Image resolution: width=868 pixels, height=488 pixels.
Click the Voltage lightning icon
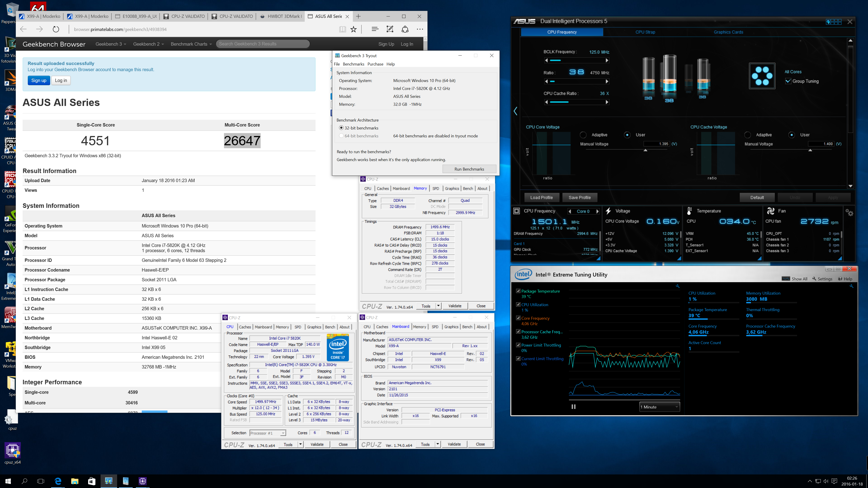(608, 211)
